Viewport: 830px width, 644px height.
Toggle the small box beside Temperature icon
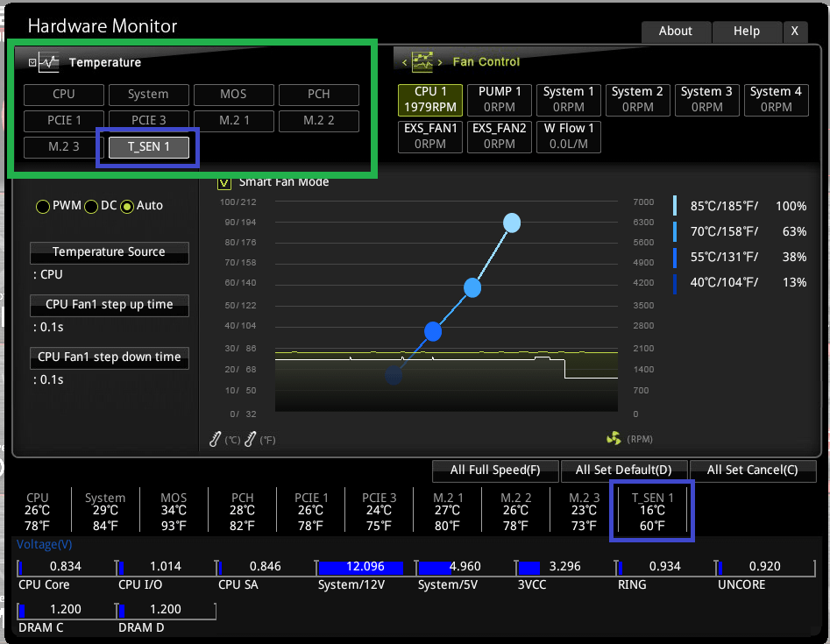32,62
